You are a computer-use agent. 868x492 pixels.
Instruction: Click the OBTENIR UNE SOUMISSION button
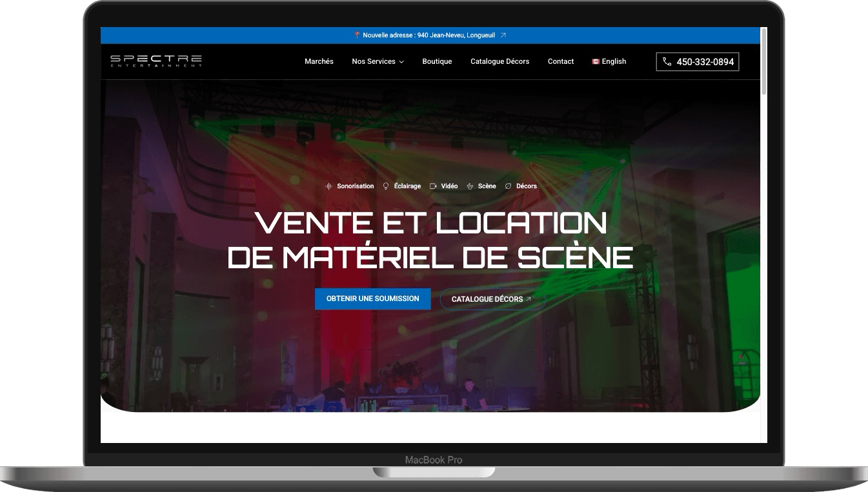[x=372, y=299]
